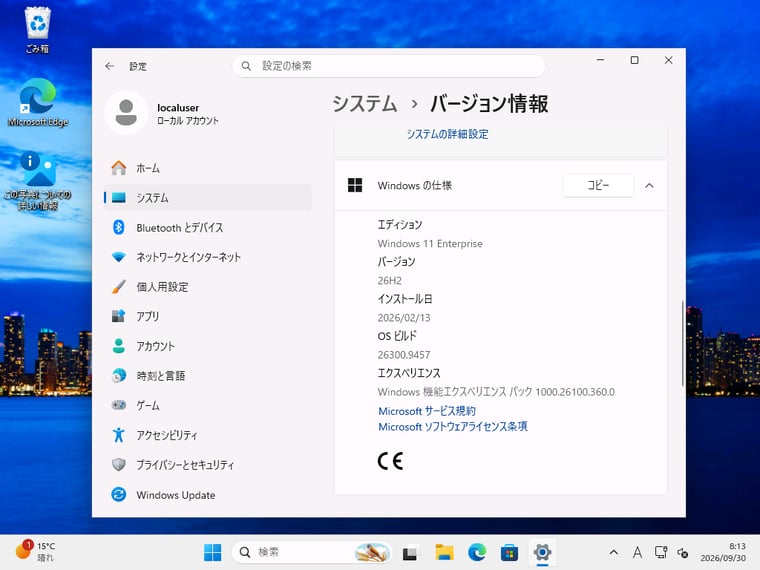Click the weather widget showing 15°C

click(x=36, y=552)
